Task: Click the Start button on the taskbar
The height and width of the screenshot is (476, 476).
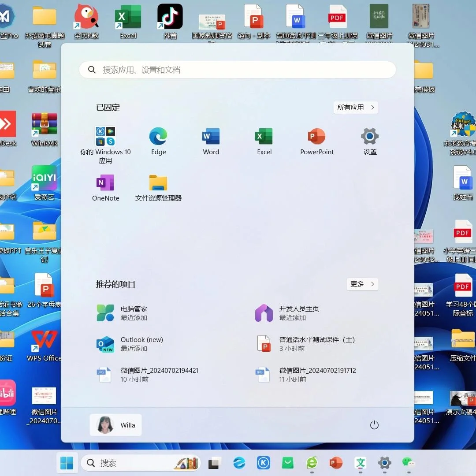Action: [x=67, y=463]
